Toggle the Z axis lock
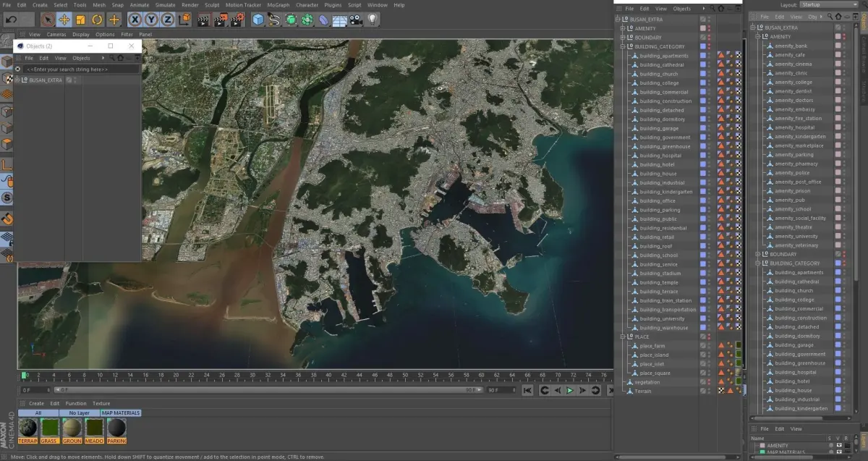The width and height of the screenshot is (868, 461). [168, 20]
